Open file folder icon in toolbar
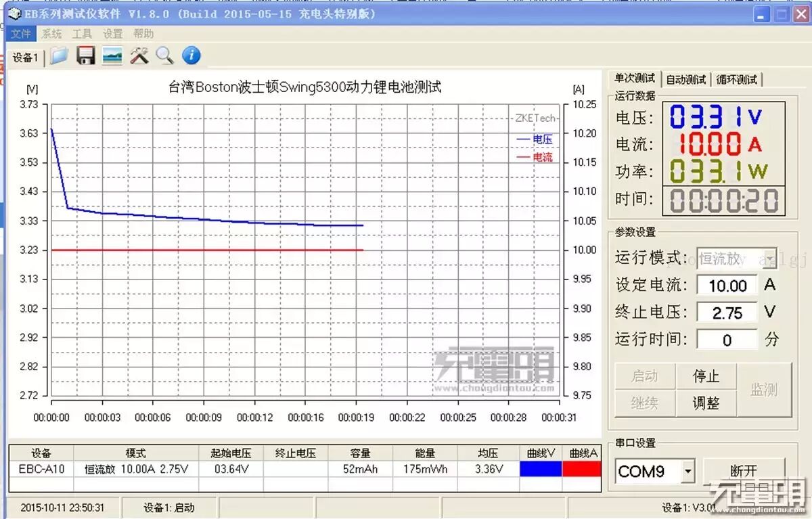 point(59,55)
